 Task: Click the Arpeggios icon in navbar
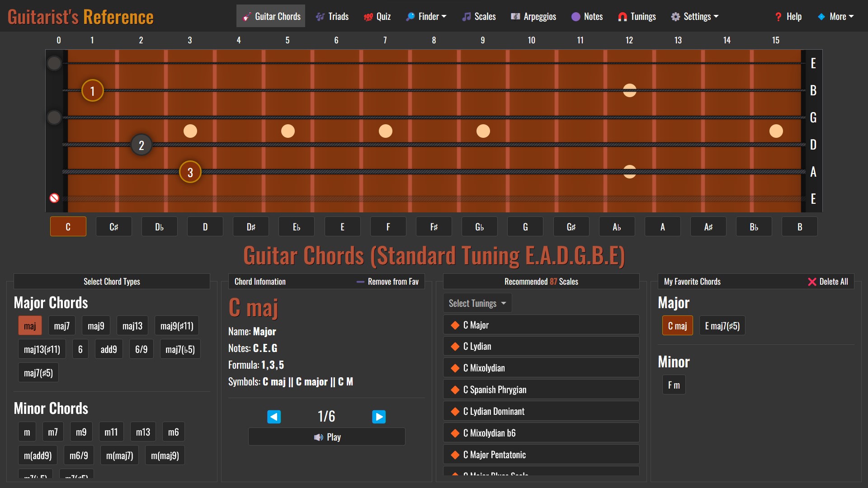pyautogui.click(x=515, y=17)
